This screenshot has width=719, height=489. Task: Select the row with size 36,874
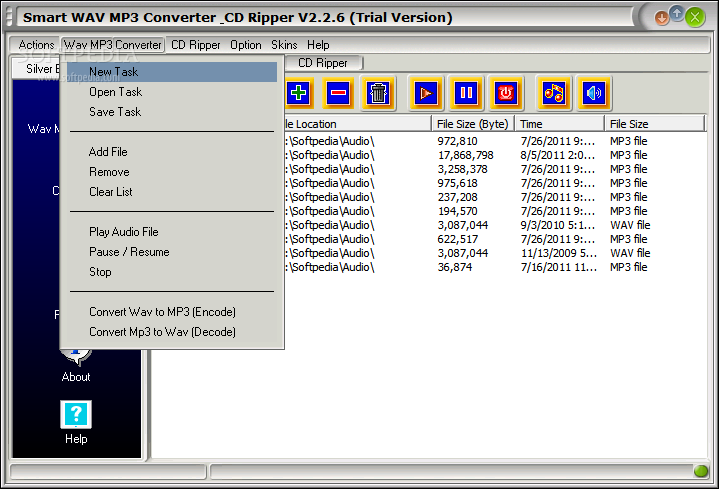(x=494, y=267)
